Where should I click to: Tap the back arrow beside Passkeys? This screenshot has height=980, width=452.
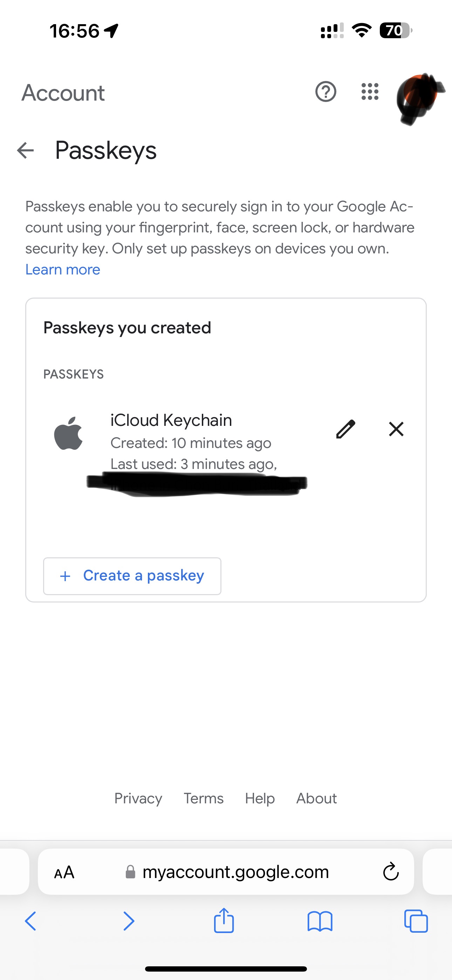(26, 150)
